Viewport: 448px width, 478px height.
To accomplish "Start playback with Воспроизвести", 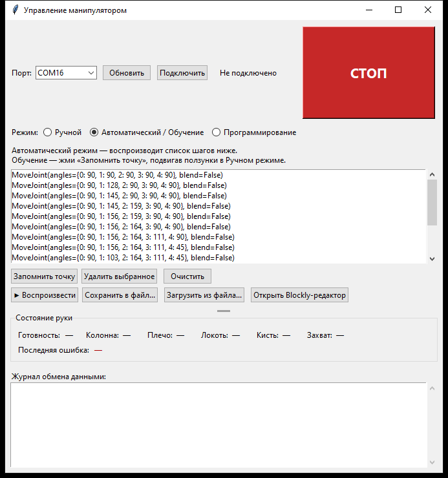I will click(x=45, y=295).
